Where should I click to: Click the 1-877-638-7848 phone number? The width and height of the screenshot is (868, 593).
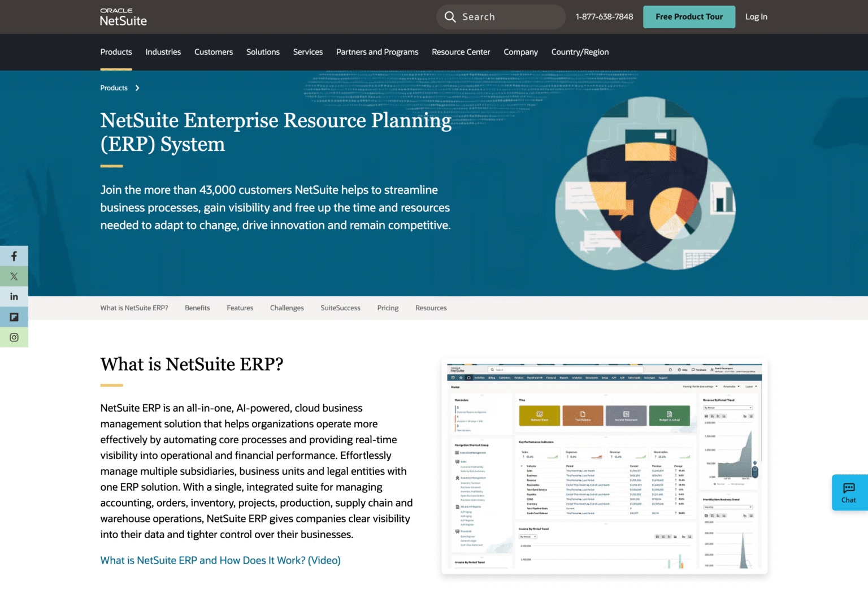605,17
